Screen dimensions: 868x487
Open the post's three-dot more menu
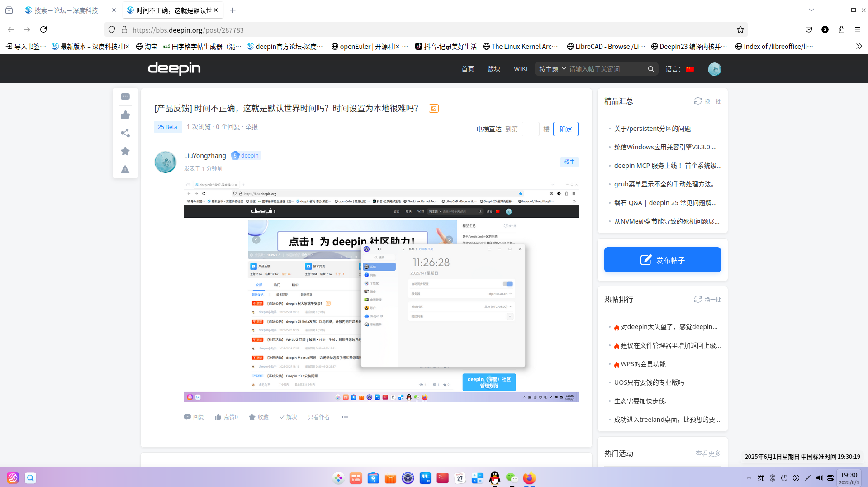point(345,417)
